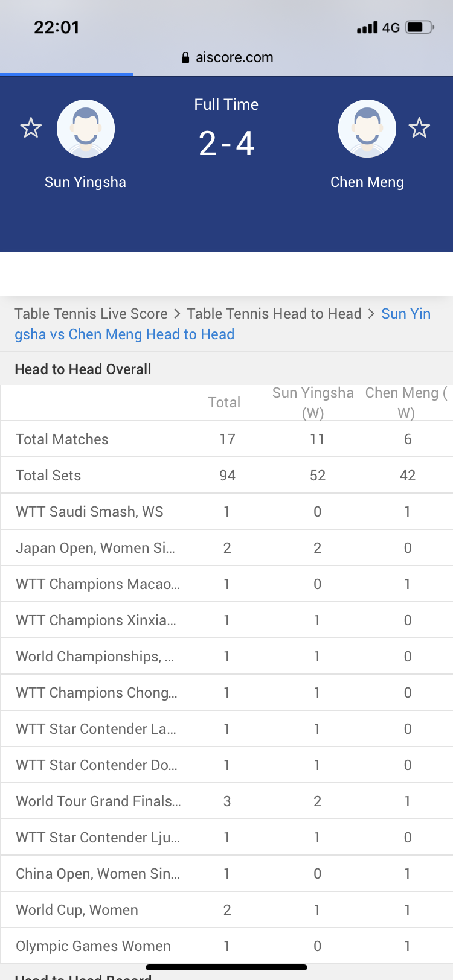Select the WTT Champions Macao row
Screen dimensions: 453x980
(226, 584)
